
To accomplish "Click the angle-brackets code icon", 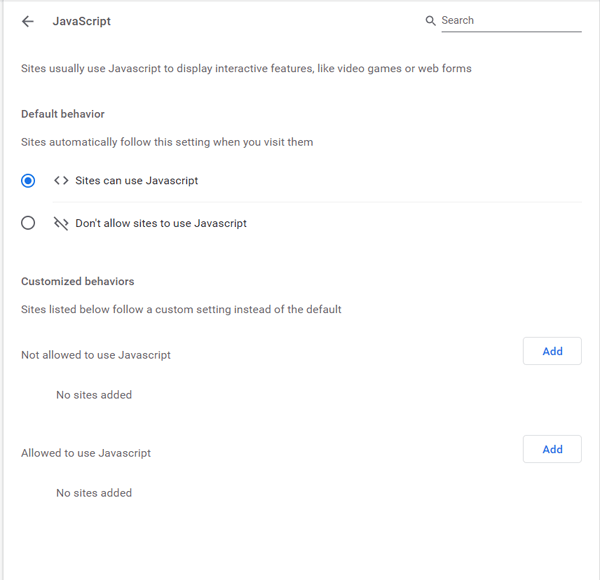I will [61, 180].
